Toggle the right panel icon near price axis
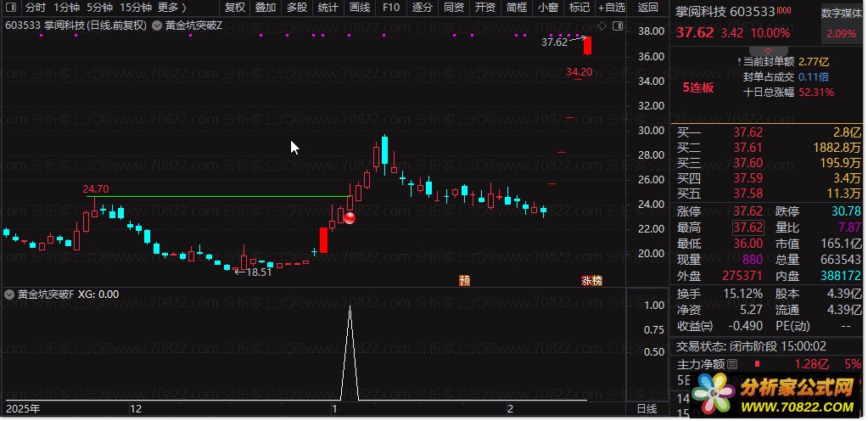 coord(617,25)
